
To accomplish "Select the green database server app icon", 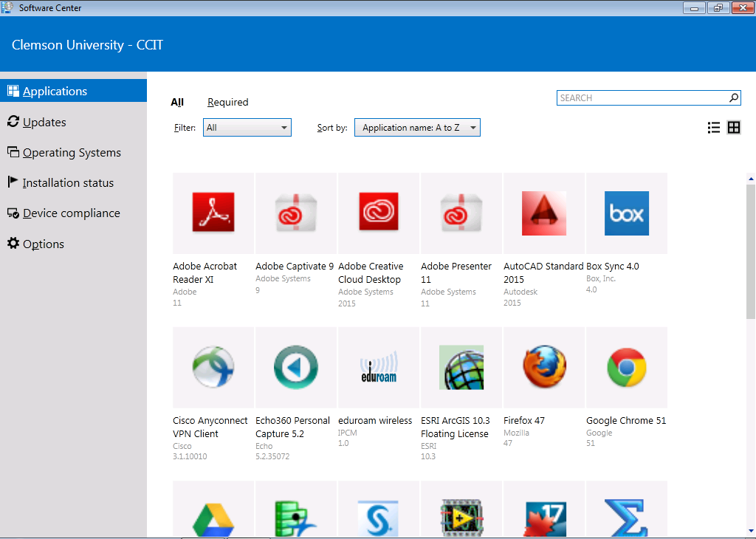I will (x=295, y=519).
